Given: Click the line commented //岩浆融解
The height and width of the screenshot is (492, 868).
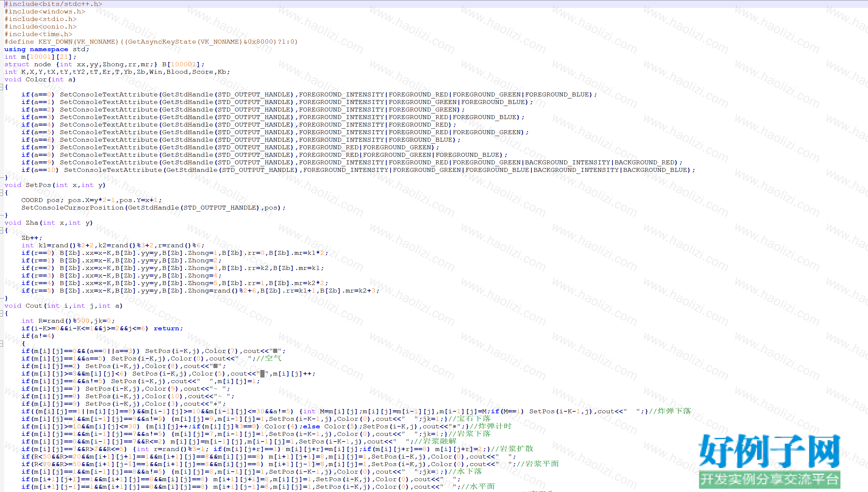Looking at the screenshot, I should pyautogui.click(x=239, y=441).
